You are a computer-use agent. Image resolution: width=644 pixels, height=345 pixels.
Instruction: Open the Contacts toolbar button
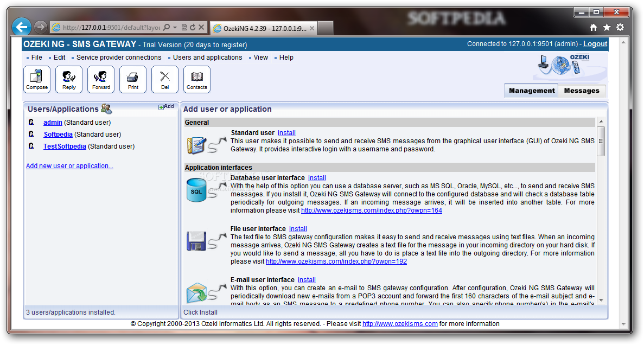pyautogui.click(x=197, y=80)
